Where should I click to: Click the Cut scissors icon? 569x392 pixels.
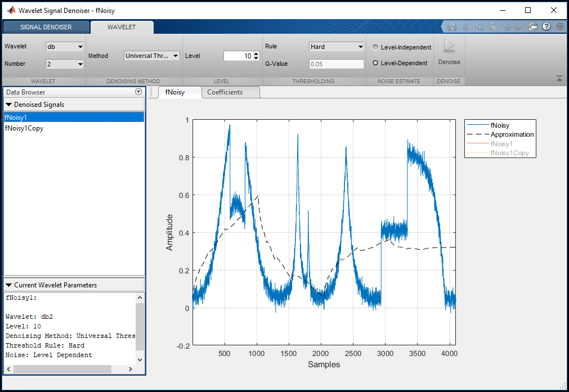(x=465, y=26)
